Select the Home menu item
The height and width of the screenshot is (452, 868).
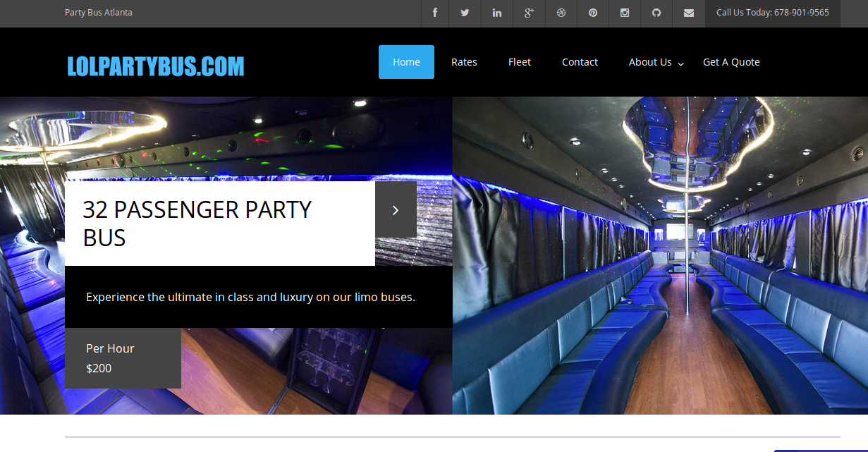tap(406, 62)
